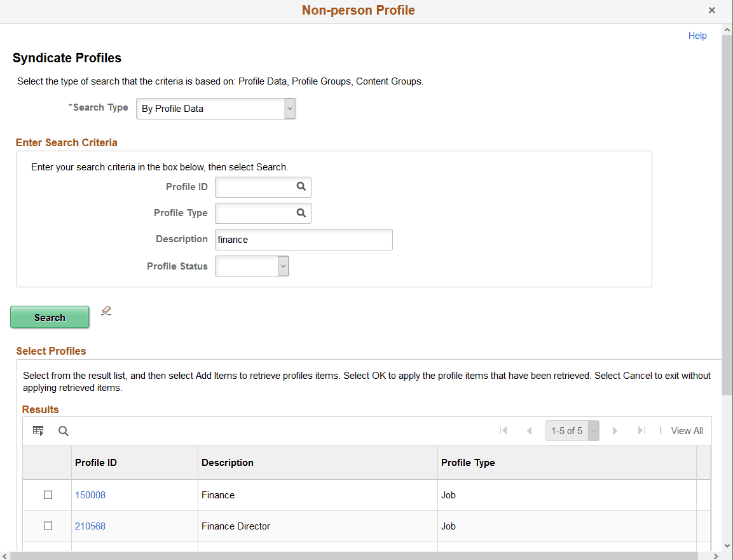This screenshot has width=733, height=560.
Task: Click the clear search criteria eraser icon
Action: pyautogui.click(x=106, y=310)
